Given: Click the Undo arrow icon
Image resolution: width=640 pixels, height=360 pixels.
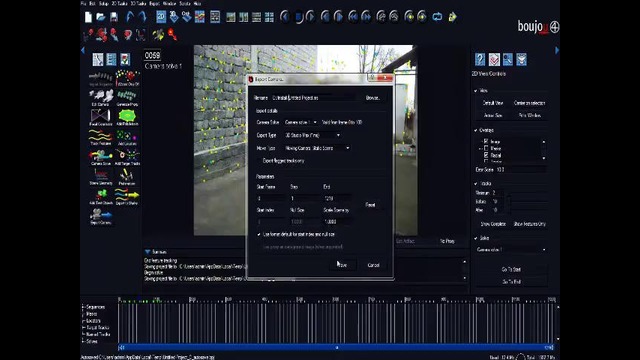Looking at the screenshot, I should (129, 17).
